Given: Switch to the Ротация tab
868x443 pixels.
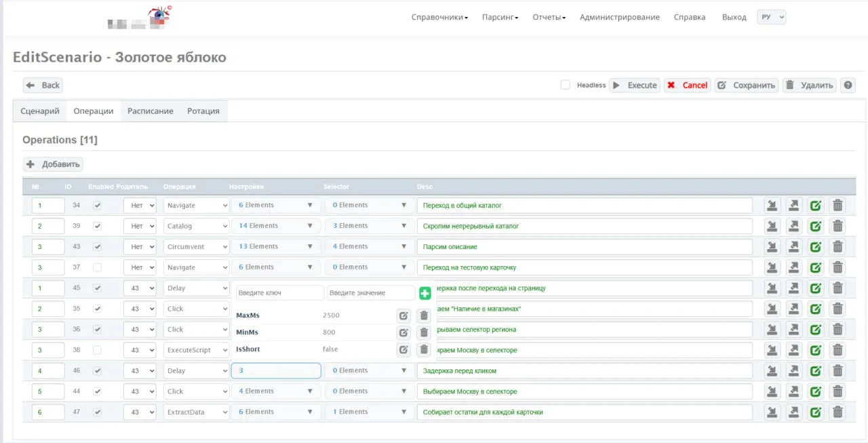Looking at the screenshot, I should pyautogui.click(x=203, y=111).
